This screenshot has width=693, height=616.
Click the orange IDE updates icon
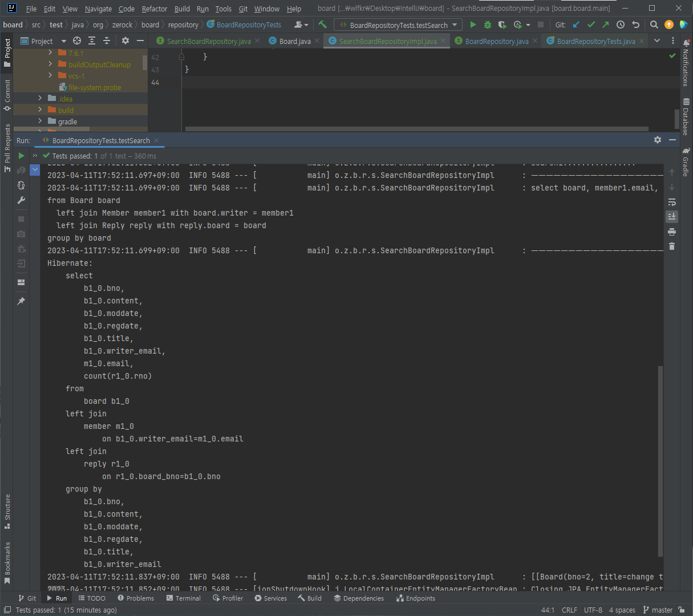point(669,25)
